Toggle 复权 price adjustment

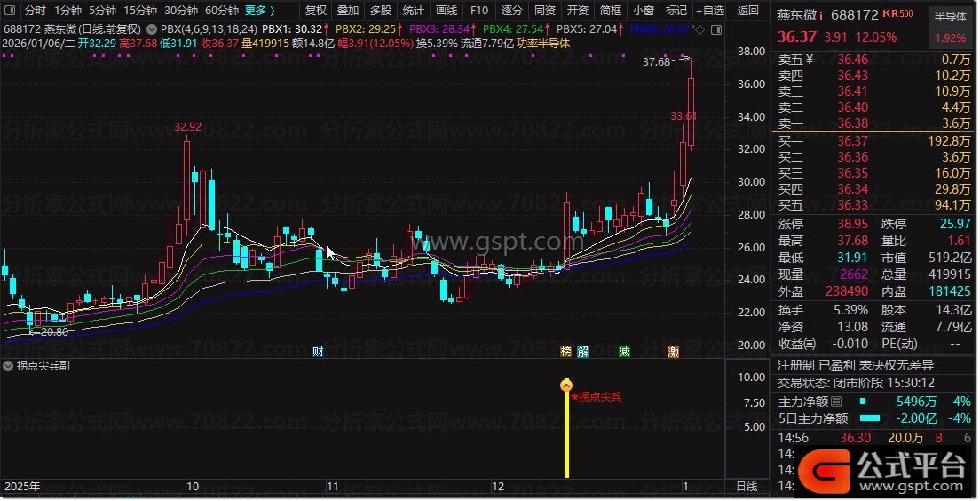(315, 11)
